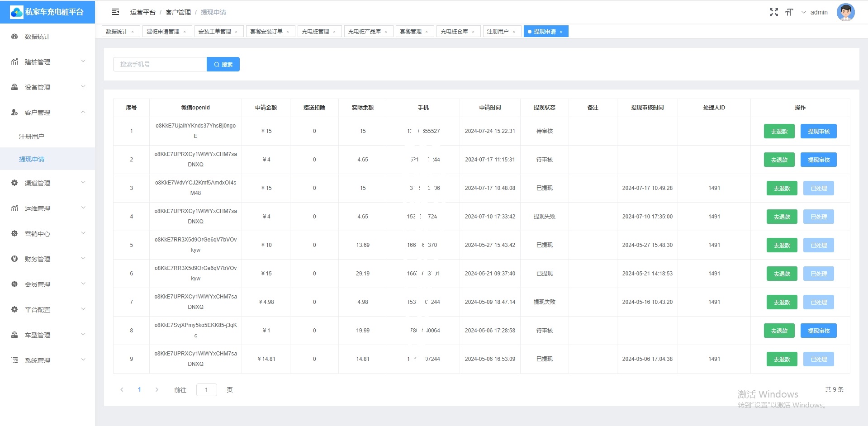Click the 运维管理 chart icon in the sidebar
868x426 pixels.
[x=14, y=208]
